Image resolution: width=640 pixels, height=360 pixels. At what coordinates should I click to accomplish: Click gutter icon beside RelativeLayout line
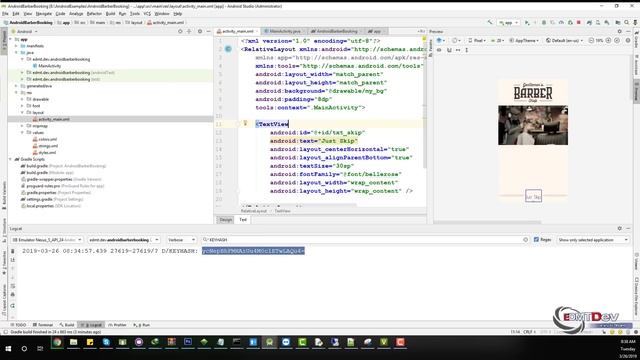pos(228,49)
